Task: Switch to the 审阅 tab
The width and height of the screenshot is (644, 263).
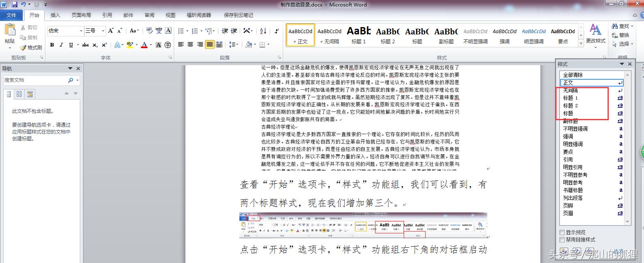Action: [149, 15]
